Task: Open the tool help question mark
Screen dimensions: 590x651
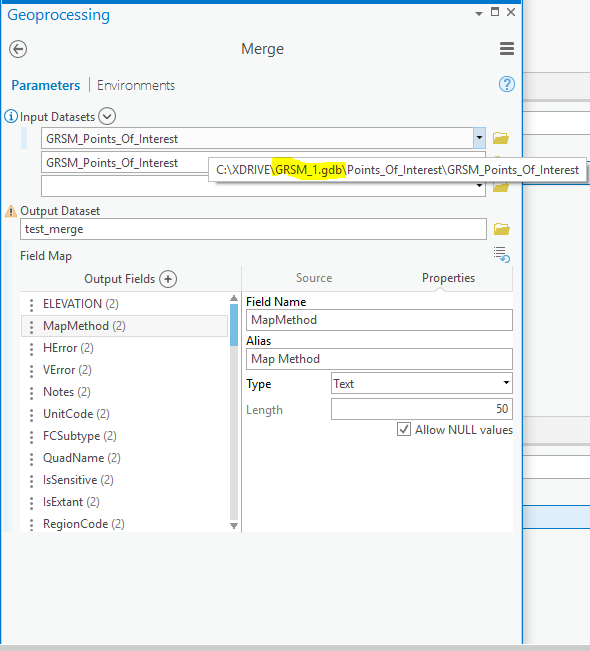Action: tap(507, 84)
